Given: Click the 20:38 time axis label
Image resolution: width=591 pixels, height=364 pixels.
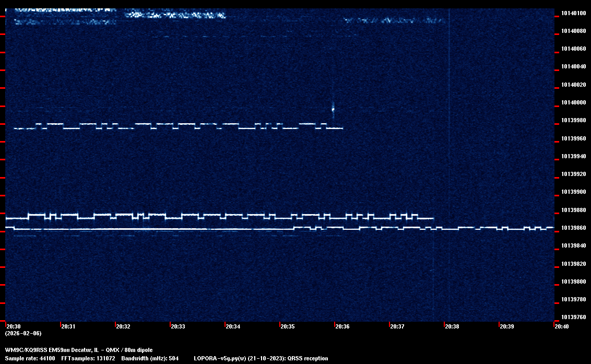Looking at the screenshot, I should pyautogui.click(x=452, y=326).
